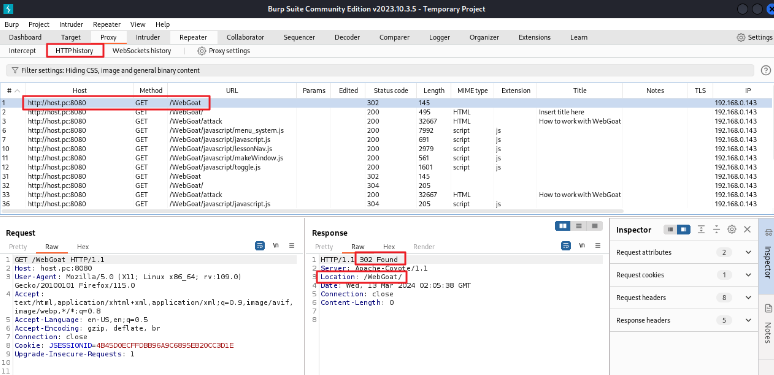
Task: Open the View menu
Action: click(138, 24)
